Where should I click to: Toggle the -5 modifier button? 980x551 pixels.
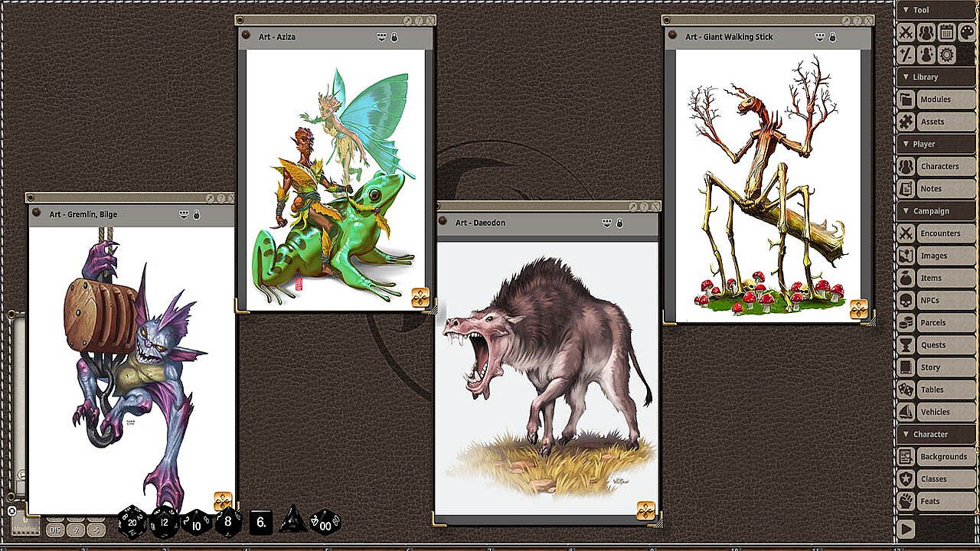(x=96, y=530)
